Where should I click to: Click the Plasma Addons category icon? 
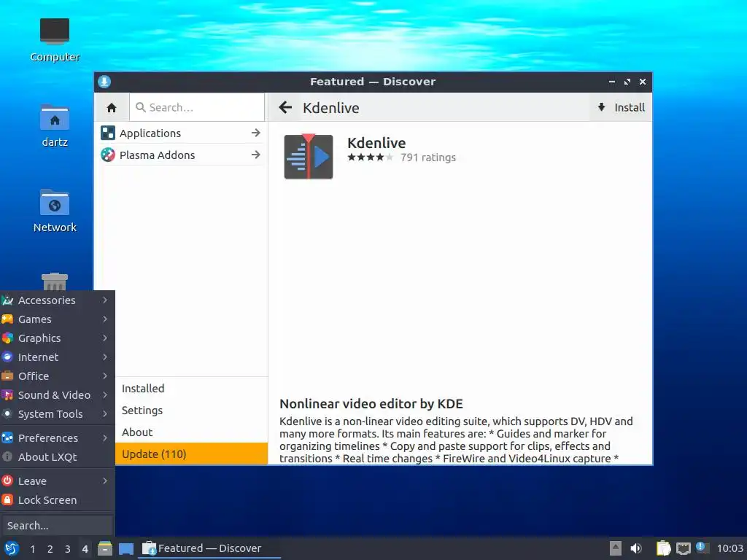[108, 155]
